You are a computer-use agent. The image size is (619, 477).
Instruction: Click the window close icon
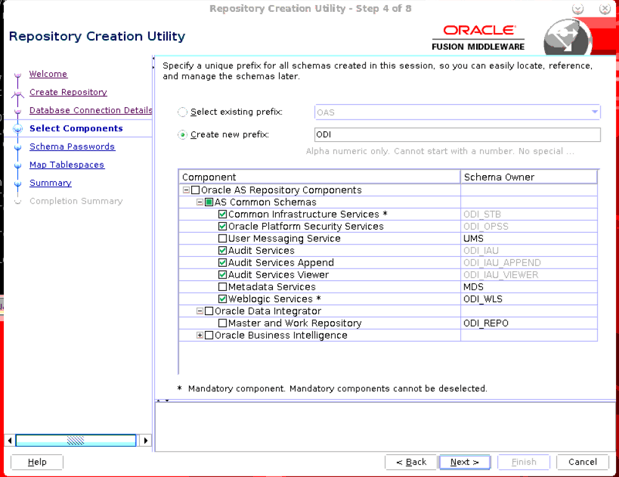pos(604,9)
